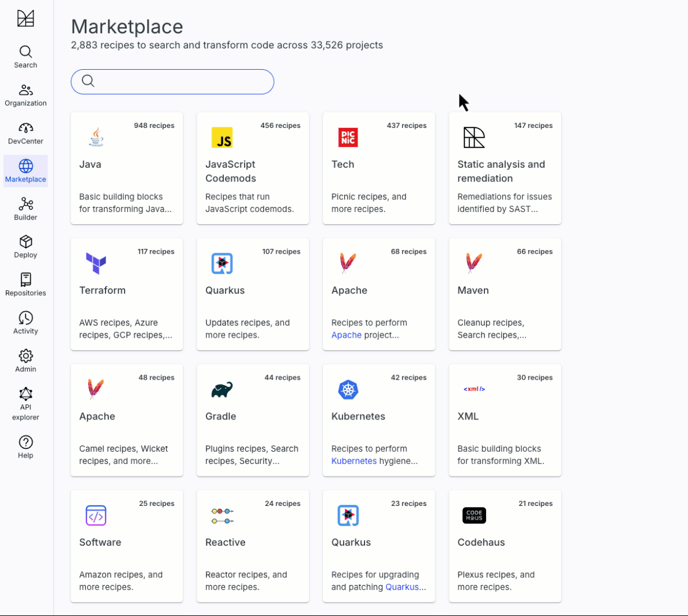Open API explorer in sidebar
The width and height of the screenshot is (688, 616).
pos(25,404)
